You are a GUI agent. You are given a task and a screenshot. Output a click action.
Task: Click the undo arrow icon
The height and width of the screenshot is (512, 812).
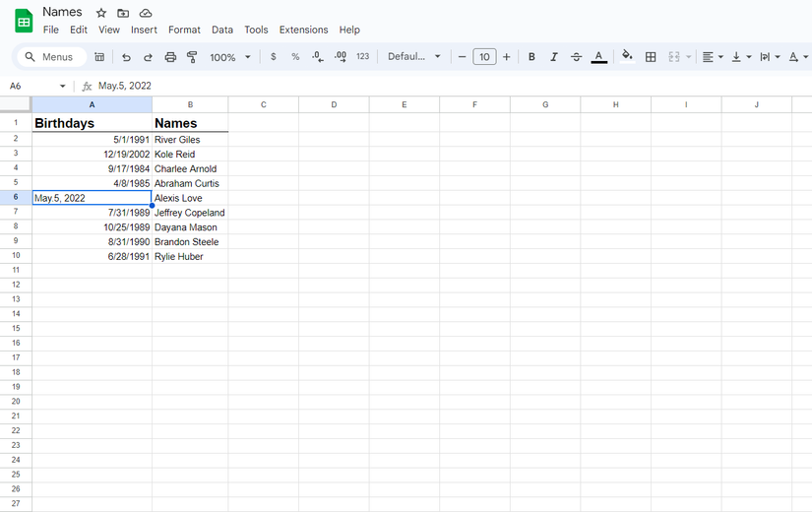[x=126, y=57]
